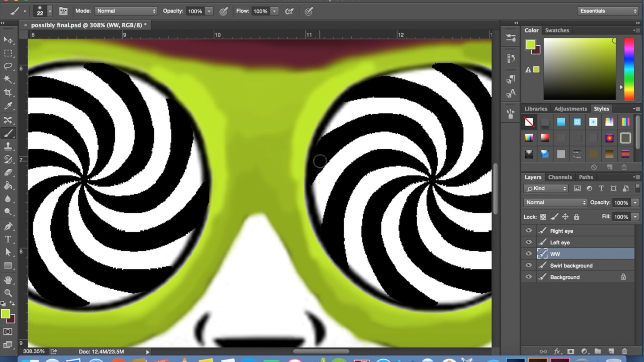Select the Clone Stamp tool
This screenshot has width=644, height=362.
tap(8, 146)
